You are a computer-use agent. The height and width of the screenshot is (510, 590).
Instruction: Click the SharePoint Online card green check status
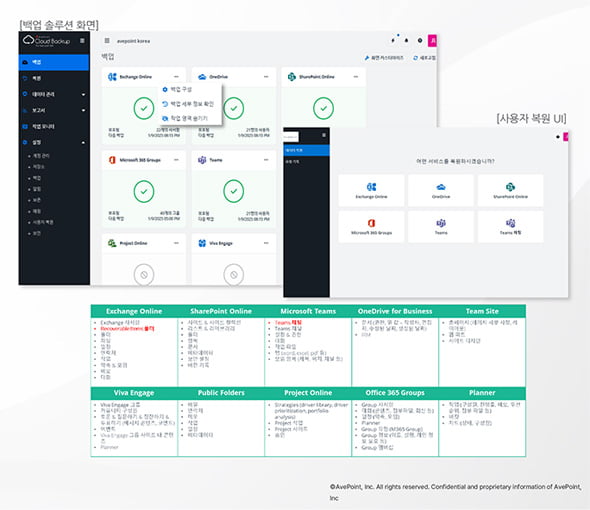click(x=324, y=108)
